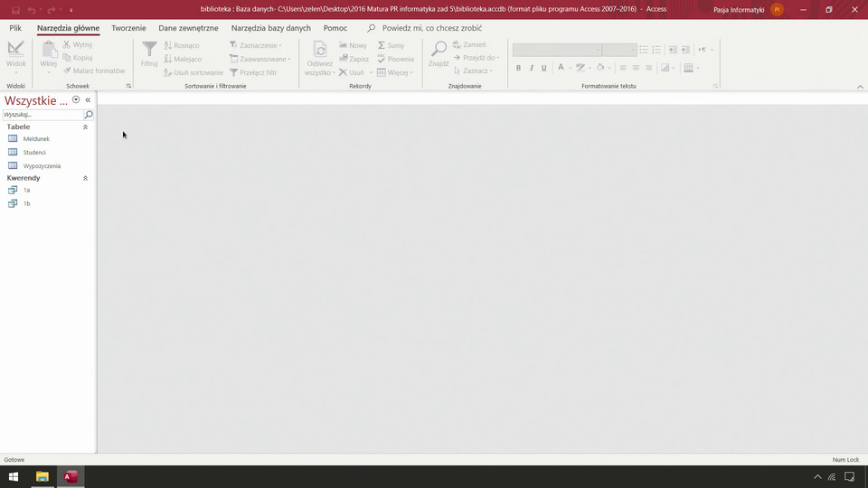Toggle italic text formatting

[x=531, y=68]
